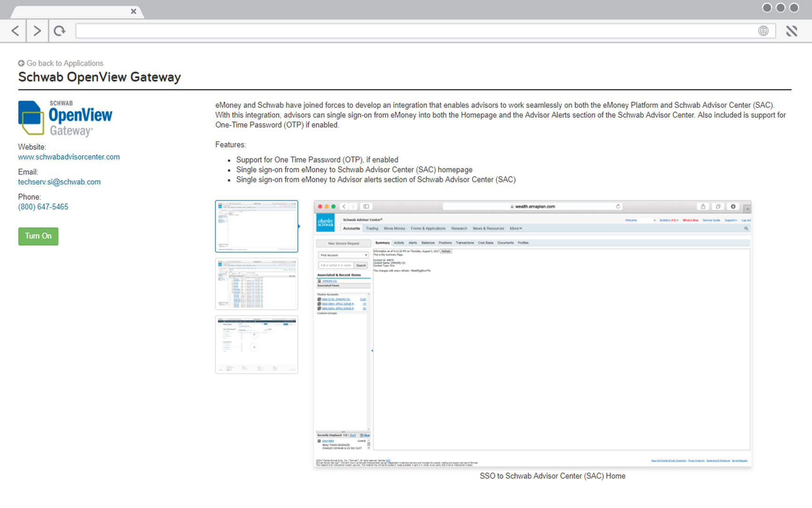The height and width of the screenshot is (508, 812).
Task: Select the Transactions subtab in the preview
Action: click(465, 243)
